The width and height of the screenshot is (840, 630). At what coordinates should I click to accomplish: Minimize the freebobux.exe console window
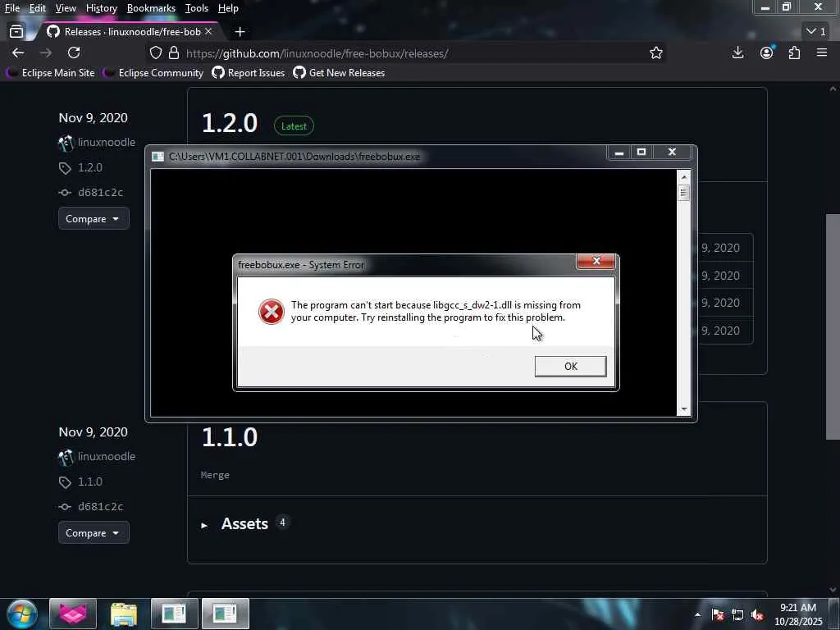(619, 153)
